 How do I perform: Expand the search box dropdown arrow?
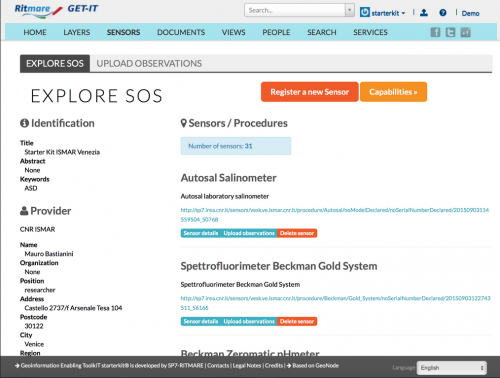pyautogui.click(x=349, y=10)
